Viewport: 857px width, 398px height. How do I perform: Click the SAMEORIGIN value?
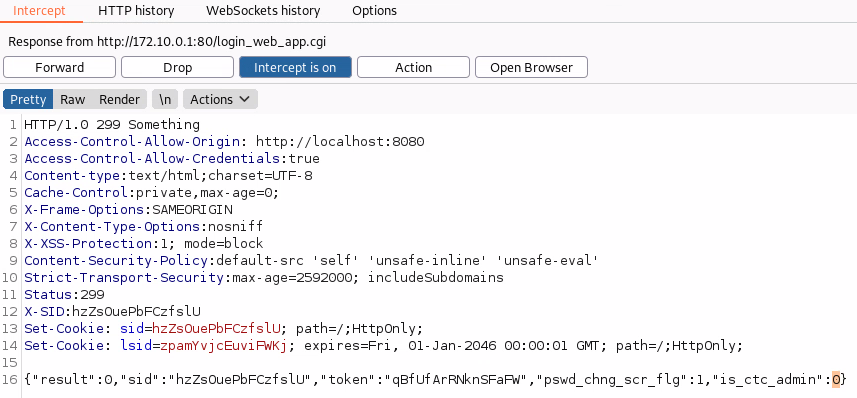click(192, 209)
